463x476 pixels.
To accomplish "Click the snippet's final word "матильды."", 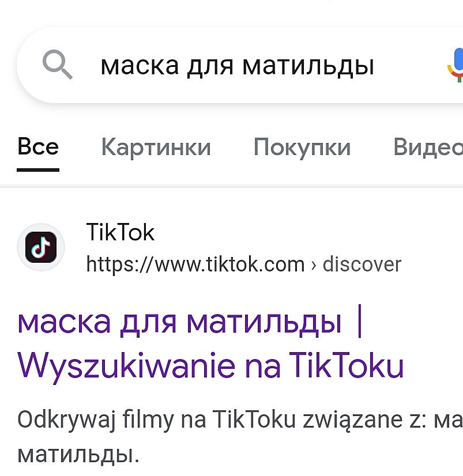I will tap(78, 455).
